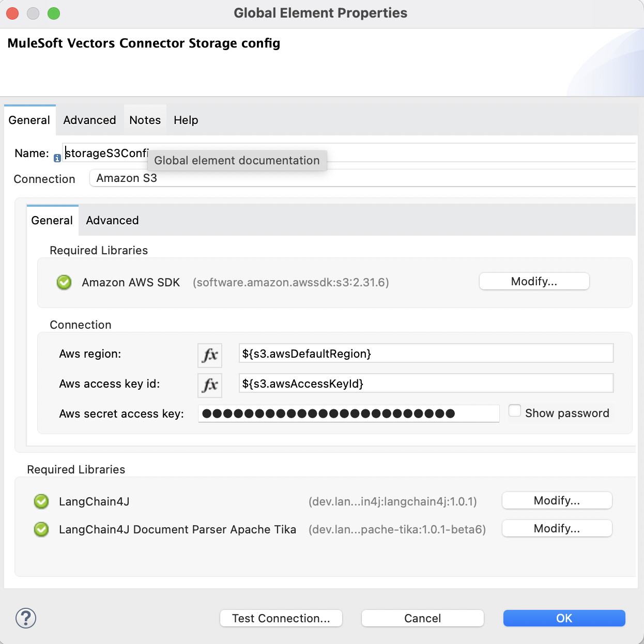Click the LangChain4J Document Parser Apache Tika label
This screenshot has width=644, height=644.
click(x=177, y=529)
